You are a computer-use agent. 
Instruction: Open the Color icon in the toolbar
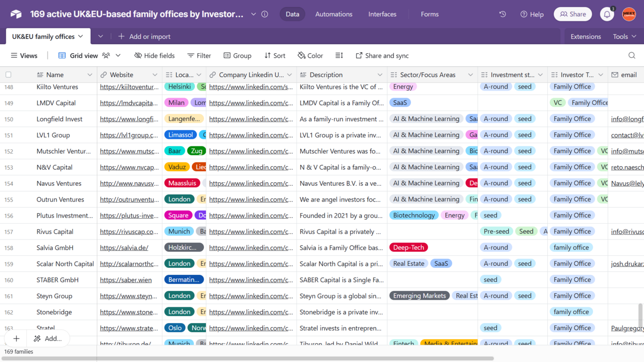coord(301,55)
